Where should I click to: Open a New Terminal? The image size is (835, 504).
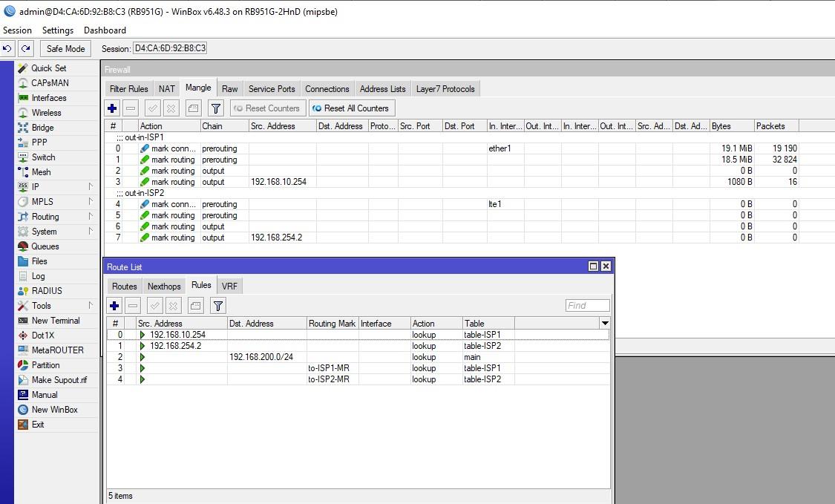point(56,321)
